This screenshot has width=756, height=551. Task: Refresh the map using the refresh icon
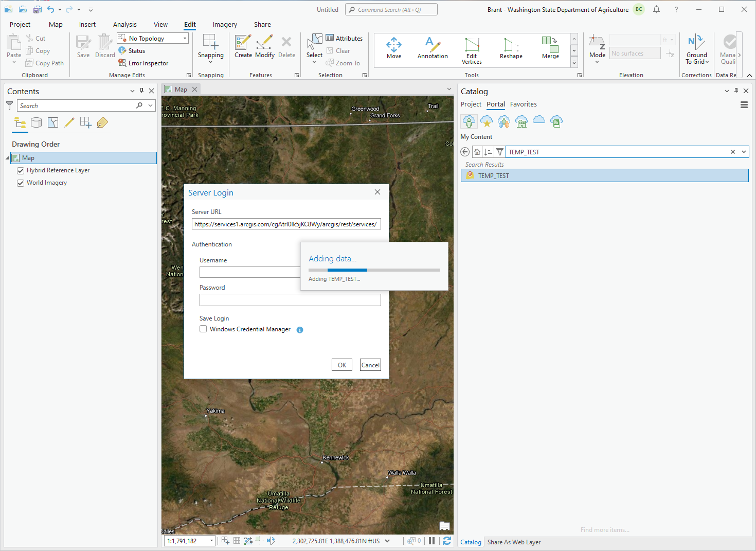click(x=447, y=541)
